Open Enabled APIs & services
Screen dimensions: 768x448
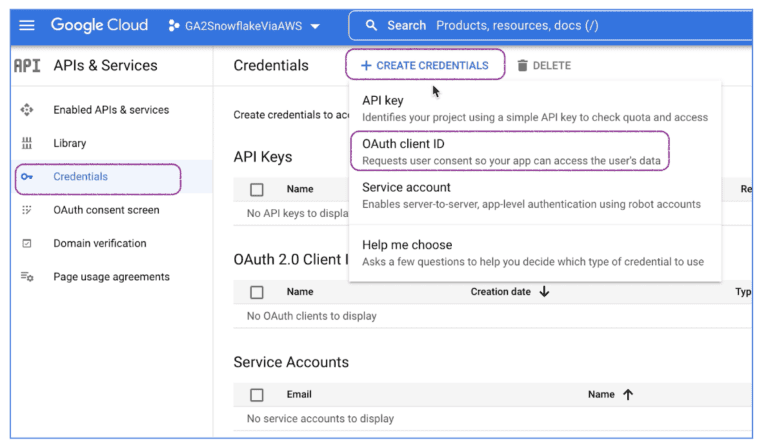111,110
